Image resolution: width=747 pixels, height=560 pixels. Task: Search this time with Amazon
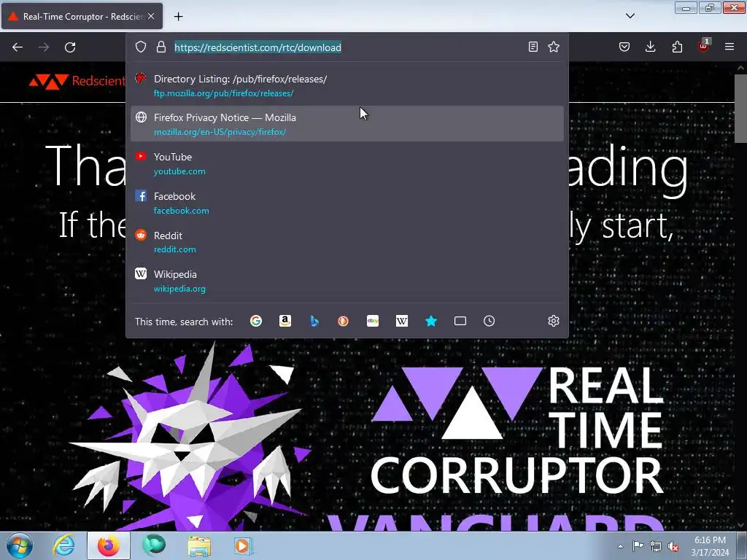point(285,321)
